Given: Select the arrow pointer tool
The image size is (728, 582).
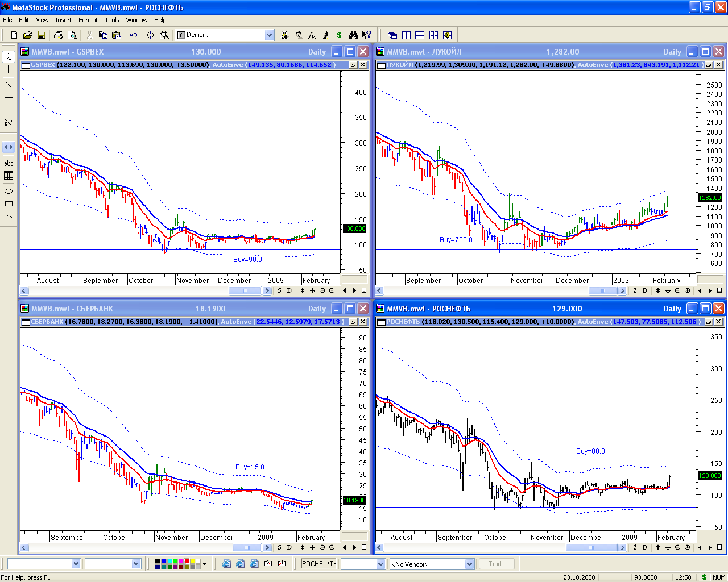Looking at the screenshot, I should 9,56.
